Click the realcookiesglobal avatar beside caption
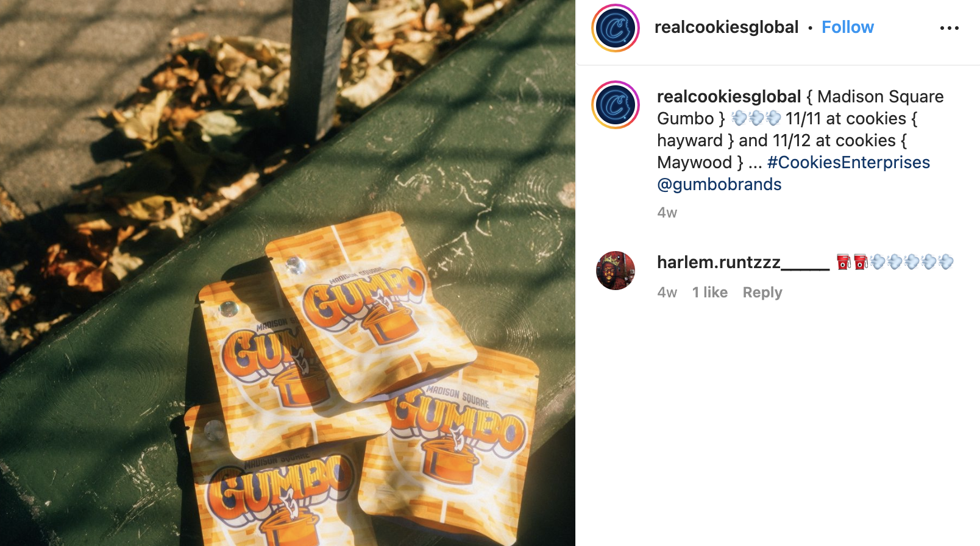The height and width of the screenshot is (546, 980). [x=616, y=105]
